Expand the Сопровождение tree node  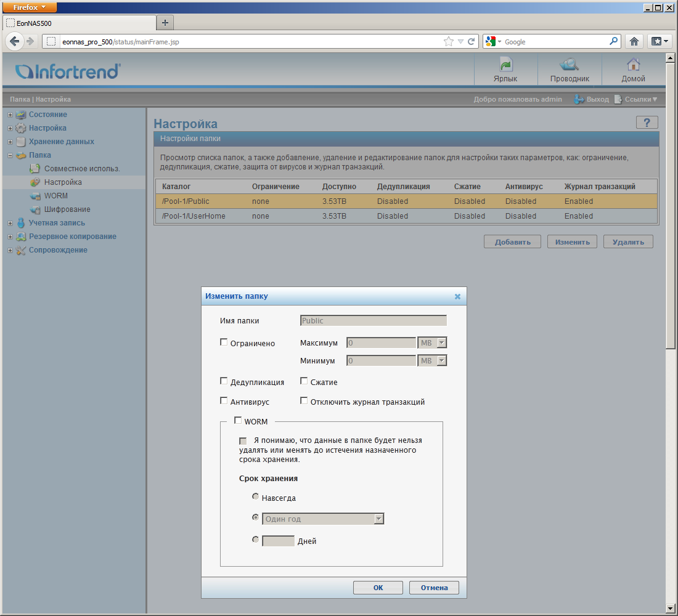pyautogui.click(x=10, y=250)
